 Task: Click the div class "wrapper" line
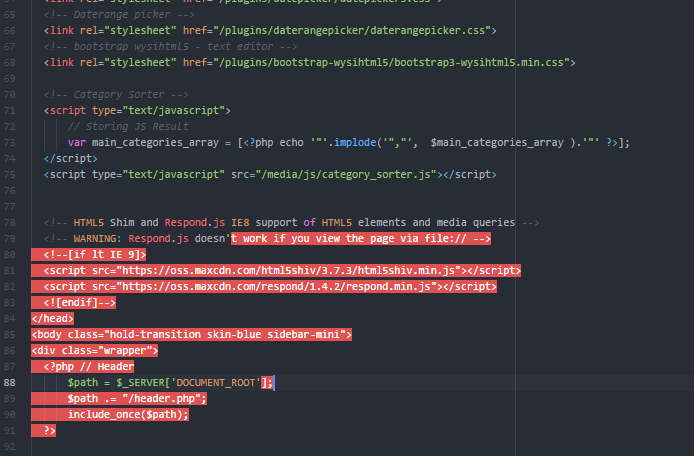[x=95, y=350]
